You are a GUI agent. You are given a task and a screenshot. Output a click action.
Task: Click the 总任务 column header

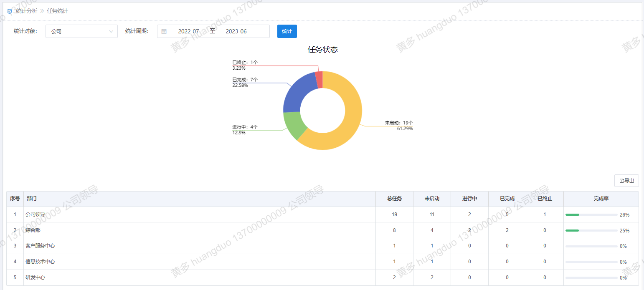[395, 199]
